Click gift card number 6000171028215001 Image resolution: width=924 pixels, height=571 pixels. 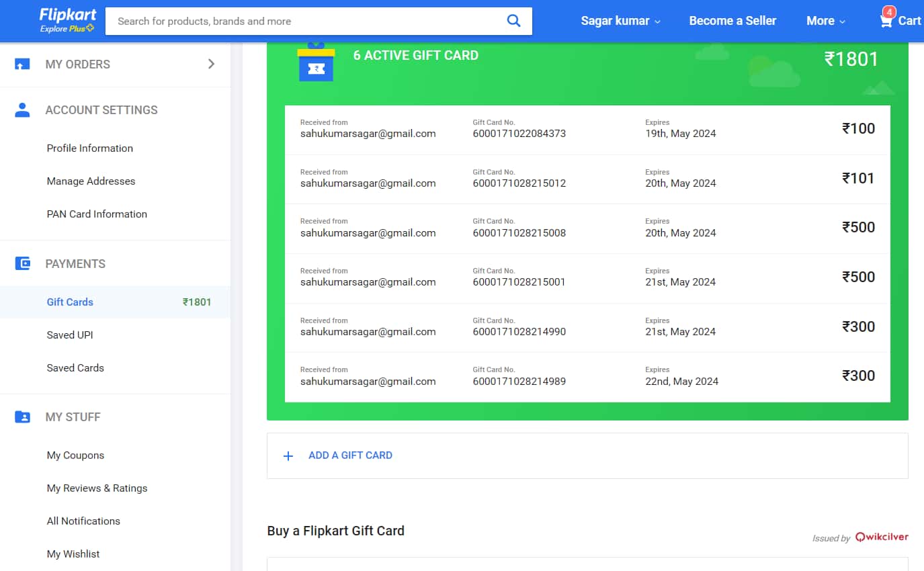tap(519, 282)
